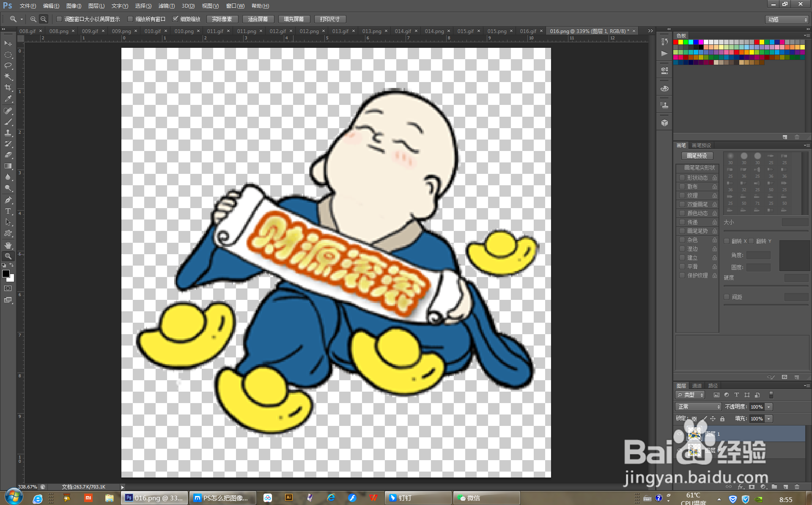Click the 画笔预设 button

coord(697,156)
